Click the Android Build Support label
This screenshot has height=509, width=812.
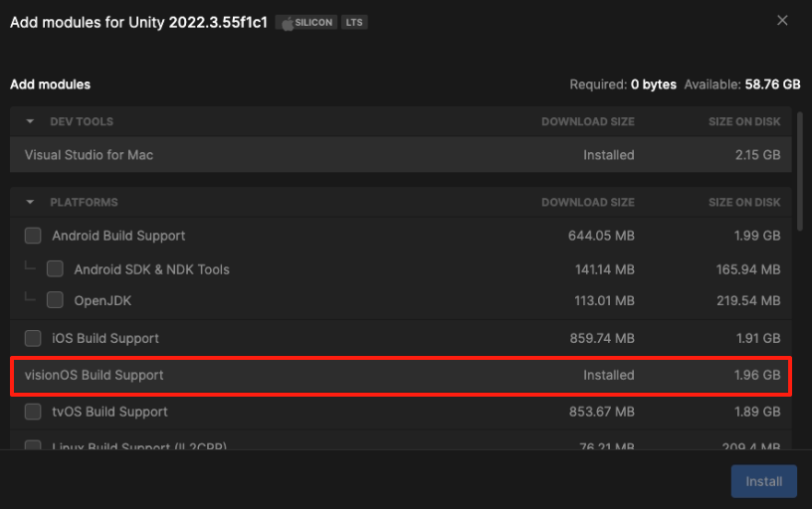coord(118,236)
